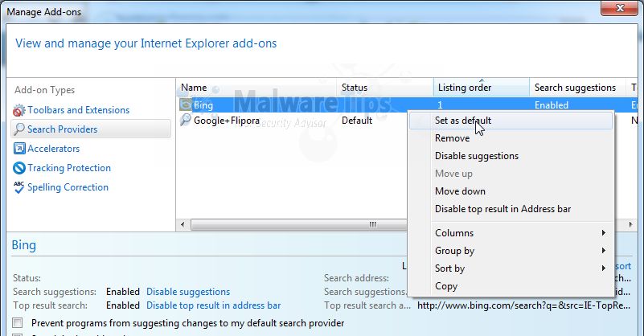Viewport: 644px width, 336px height.
Task: Sort by the Status column header
Action: [385, 88]
